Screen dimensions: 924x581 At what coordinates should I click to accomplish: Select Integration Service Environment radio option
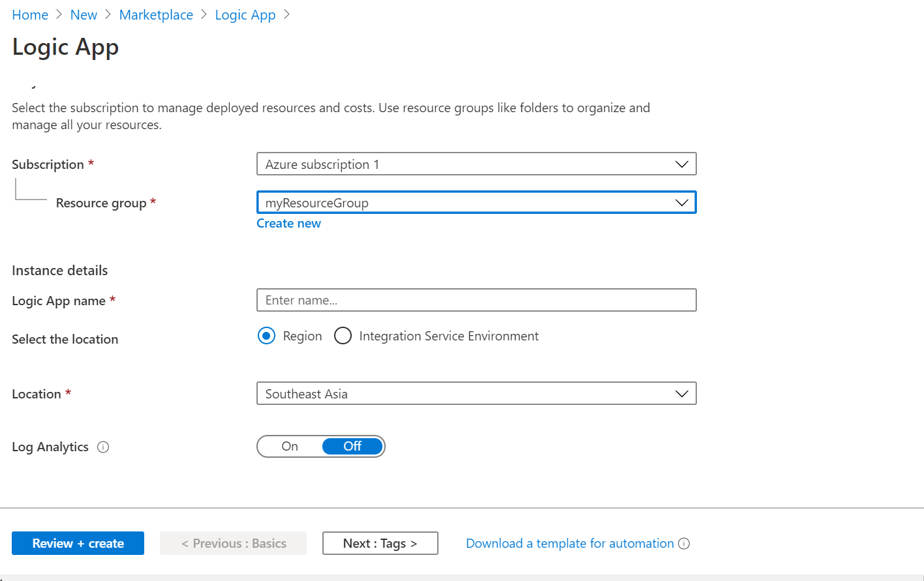(x=343, y=336)
